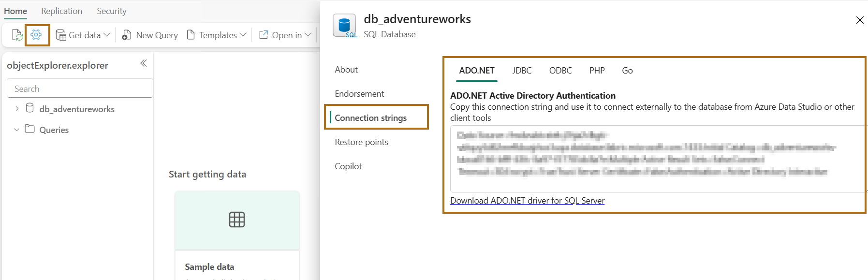Open the Sample data card title
The width and height of the screenshot is (868, 280).
point(209,267)
